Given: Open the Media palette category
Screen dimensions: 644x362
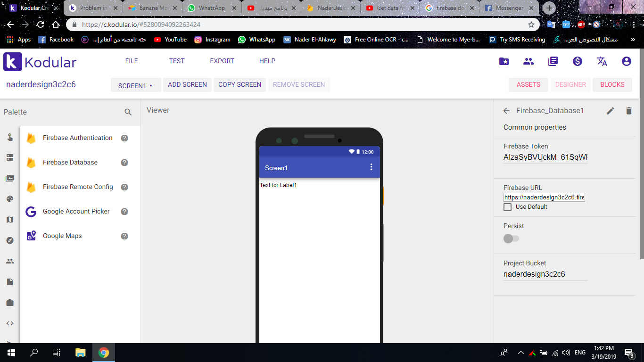Looking at the screenshot, I should click(x=10, y=178).
